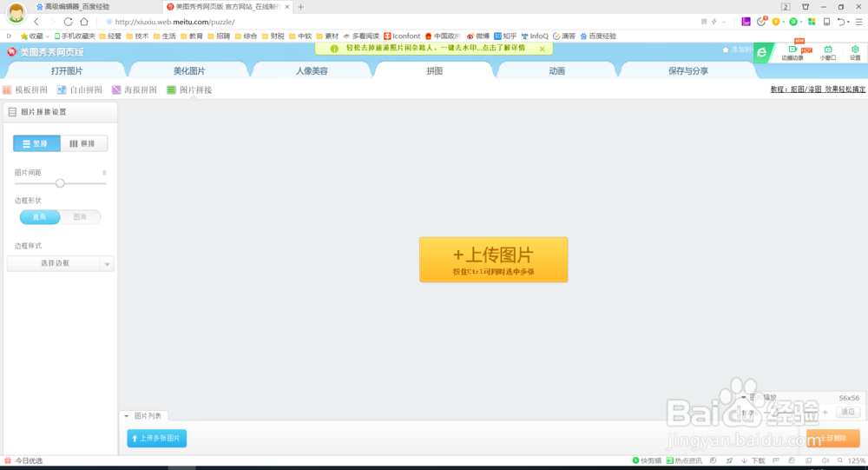Click the colorful four-square apps icon
The height and width of the screenshot is (470, 868).
pos(812,22)
